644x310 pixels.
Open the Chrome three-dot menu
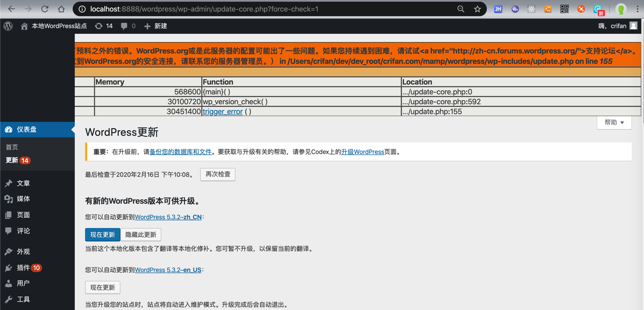click(637, 9)
